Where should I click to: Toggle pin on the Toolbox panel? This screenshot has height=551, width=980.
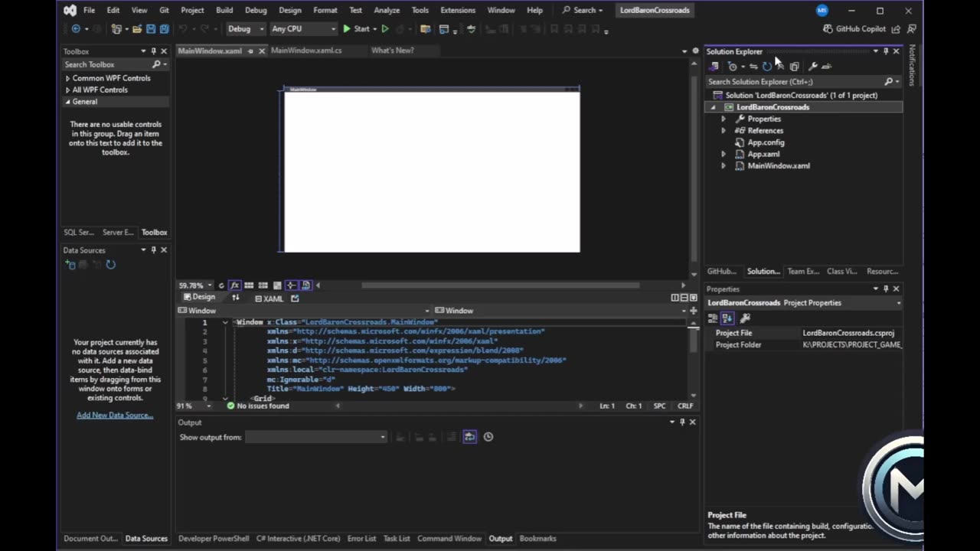point(153,51)
